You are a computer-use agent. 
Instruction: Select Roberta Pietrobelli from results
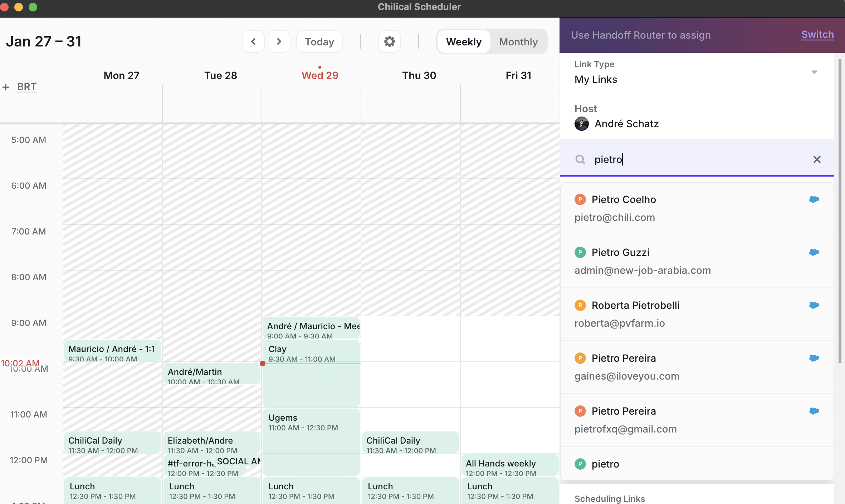click(x=697, y=314)
